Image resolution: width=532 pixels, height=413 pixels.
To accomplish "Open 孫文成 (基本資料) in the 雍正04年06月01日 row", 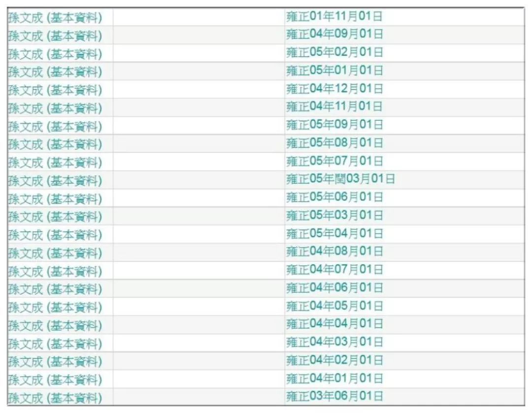I will click(x=55, y=289).
